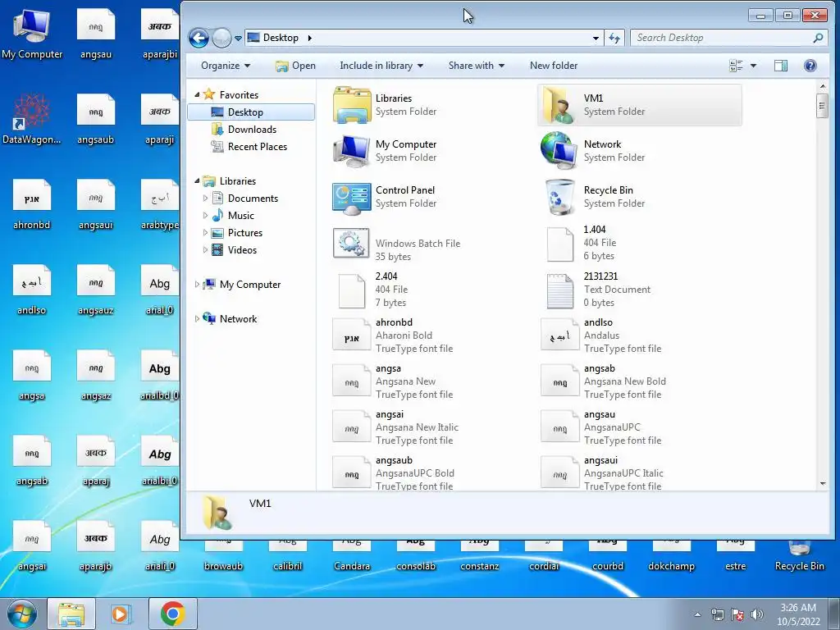Click Open in the Explorer toolbar
Image resolution: width=840 pixels, height=630 pixels.
[x=295, y=66]
